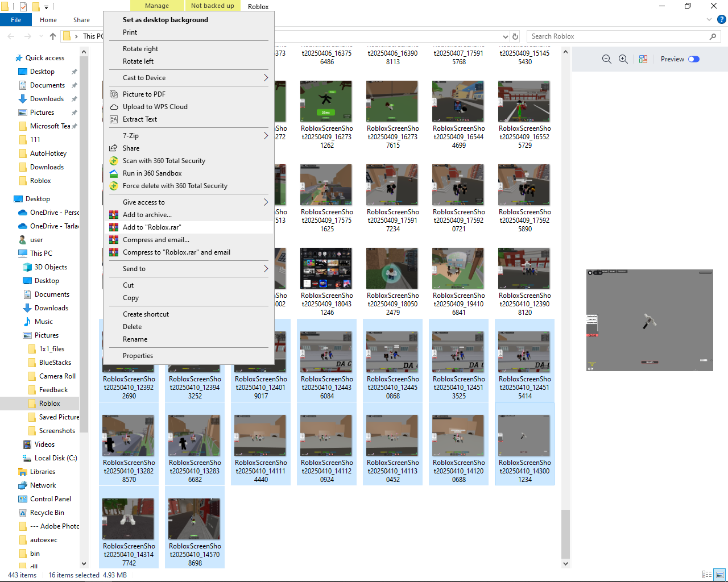Click the Up arrow navigation button
Viewport: 728px width, 582px height.
point(53,36)
